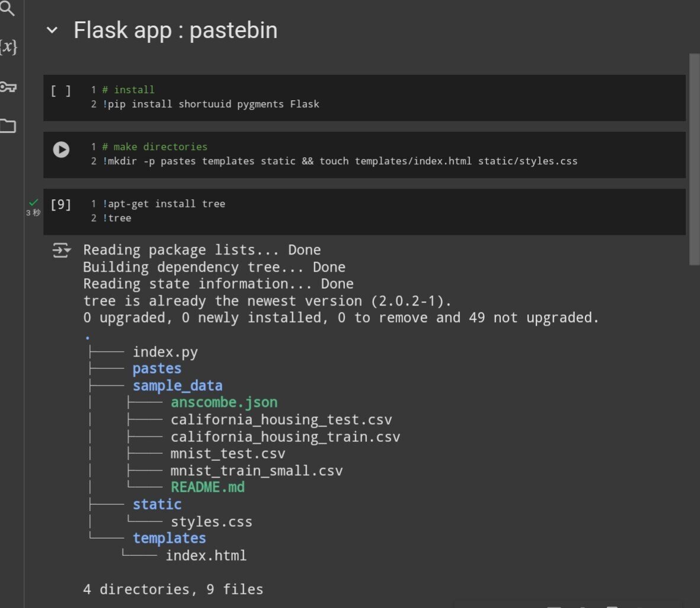The height and width of the screenshot is (608, 700).
Task: Run the pip install cell via brackets
Action: 60,91
